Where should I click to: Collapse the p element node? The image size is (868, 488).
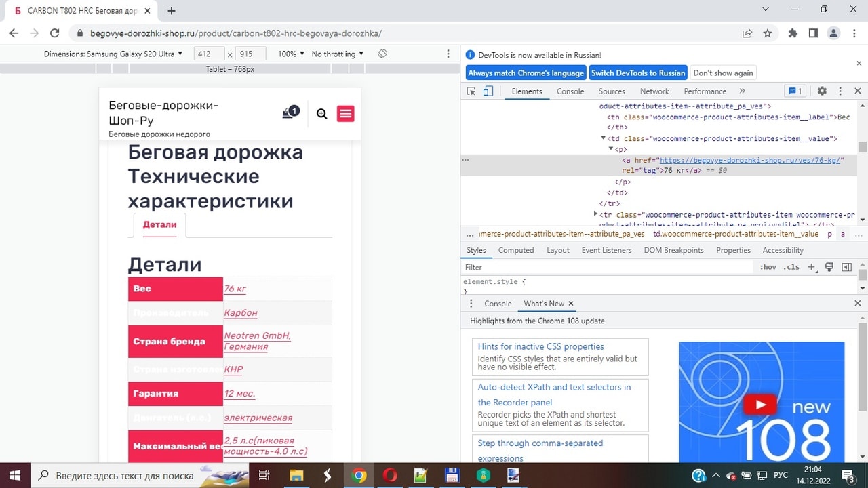pos(611,149)
